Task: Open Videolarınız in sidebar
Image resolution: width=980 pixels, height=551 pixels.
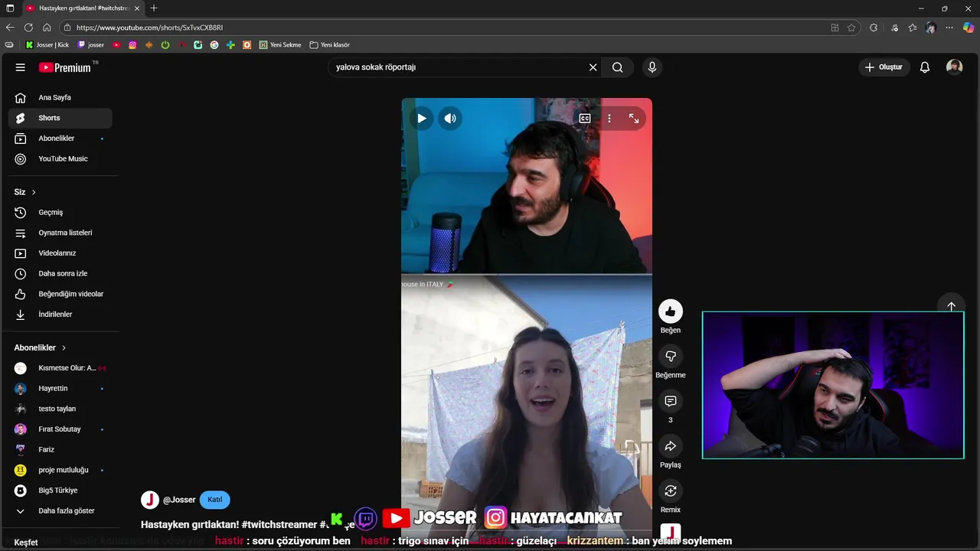Action: [x=60, y=253]
